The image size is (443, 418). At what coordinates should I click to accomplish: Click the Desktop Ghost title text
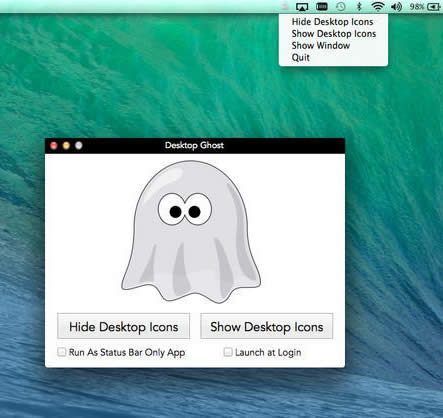(x=194, y=145)
